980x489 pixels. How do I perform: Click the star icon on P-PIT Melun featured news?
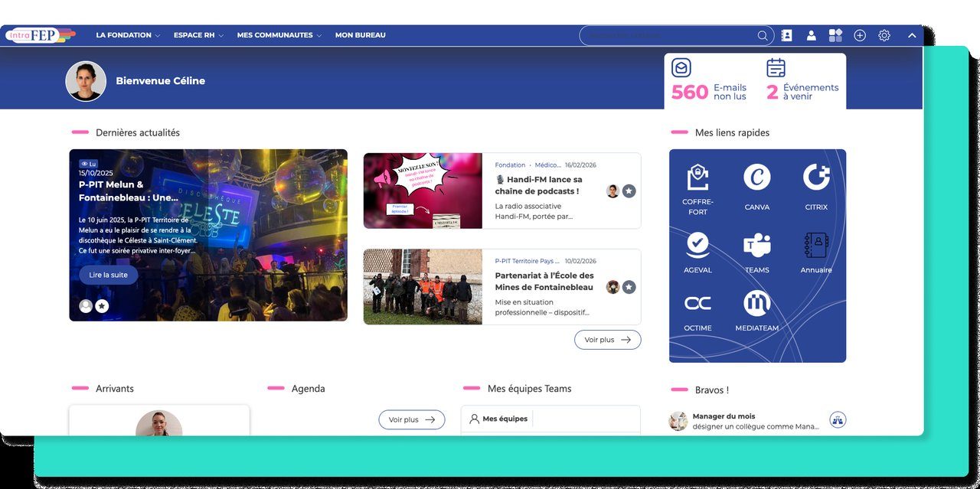click(102, 306)
